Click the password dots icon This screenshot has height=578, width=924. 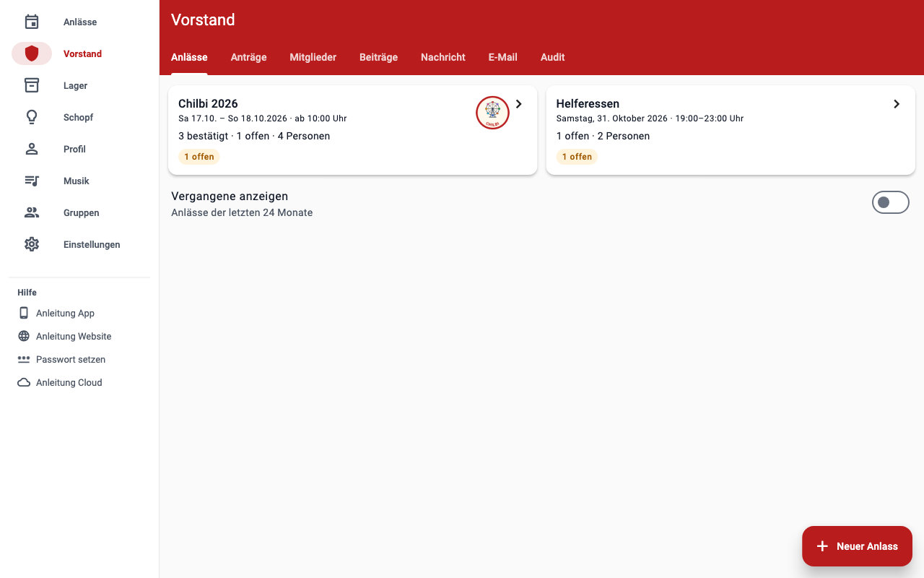[x=24, y=359]
